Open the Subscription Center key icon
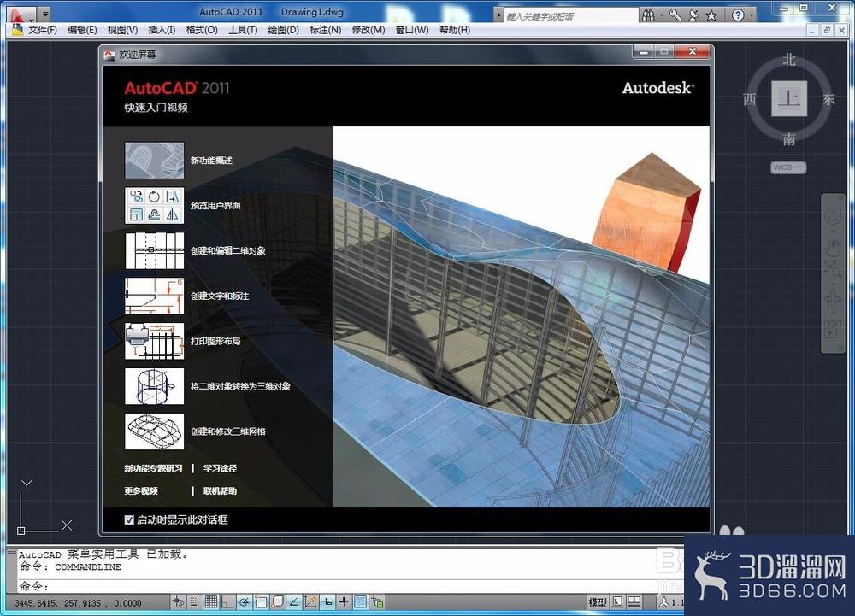855x616 pixels. [675, 15]
